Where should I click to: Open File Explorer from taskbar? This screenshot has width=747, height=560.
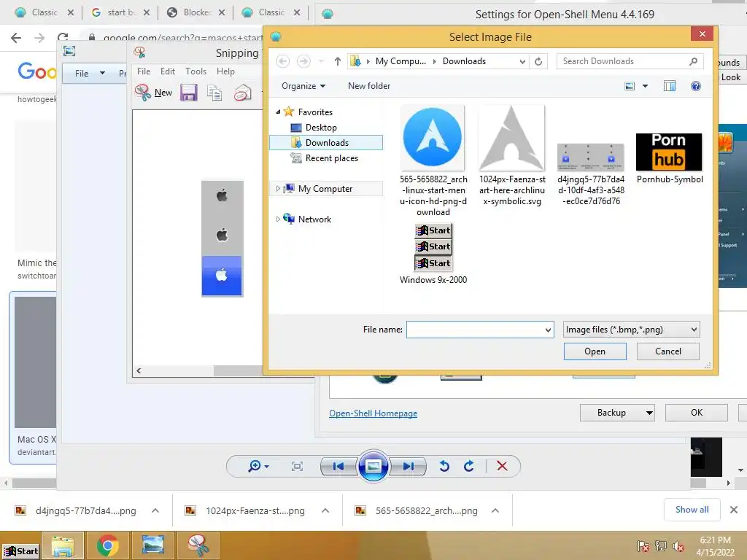click(63, 545)
